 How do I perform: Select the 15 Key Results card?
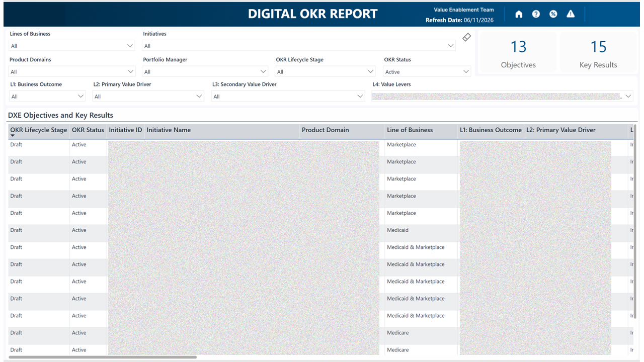click(x=598, y=53)
